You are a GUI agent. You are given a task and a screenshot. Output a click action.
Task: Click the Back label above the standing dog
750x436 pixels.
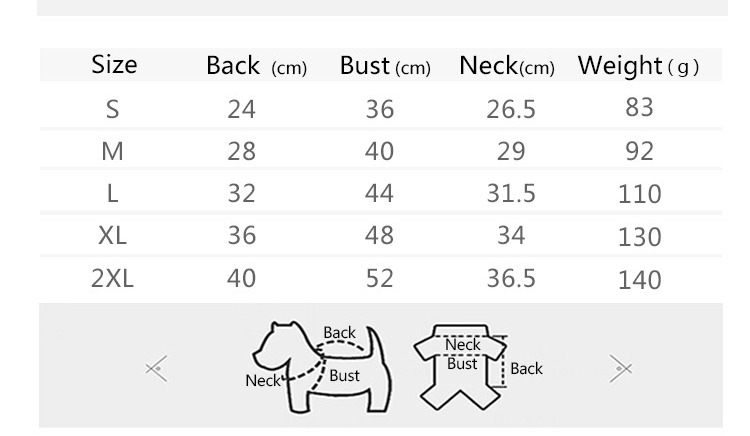[x=339, y=333]
